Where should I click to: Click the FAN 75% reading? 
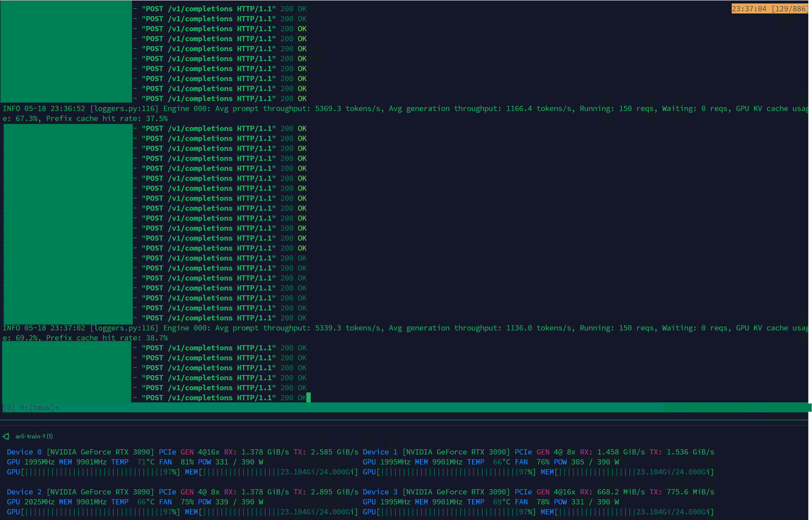(x=176, y=502)
